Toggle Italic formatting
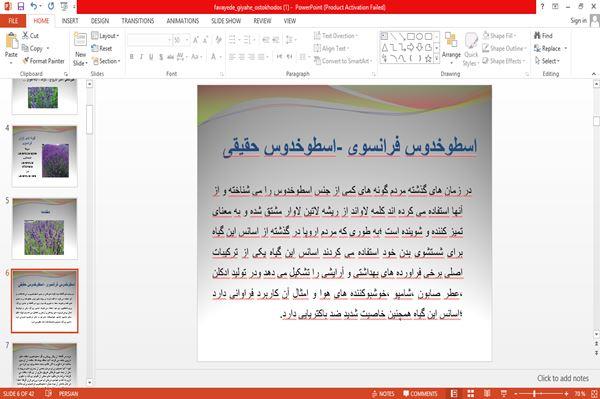 pyautogui.click(x=141, y=57)
